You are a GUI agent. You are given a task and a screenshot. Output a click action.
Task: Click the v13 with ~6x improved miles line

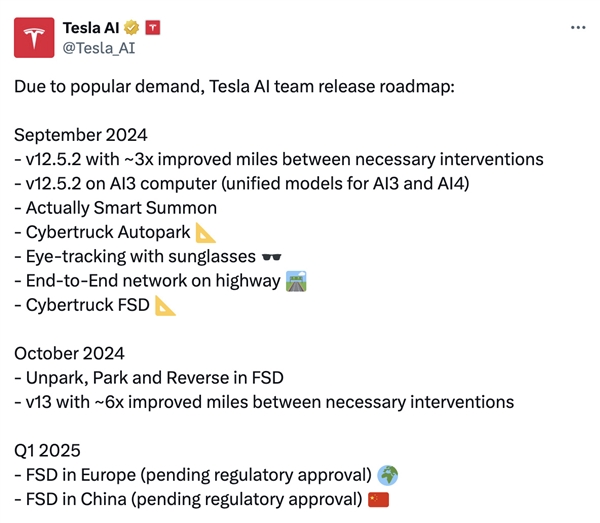[264, 402]
